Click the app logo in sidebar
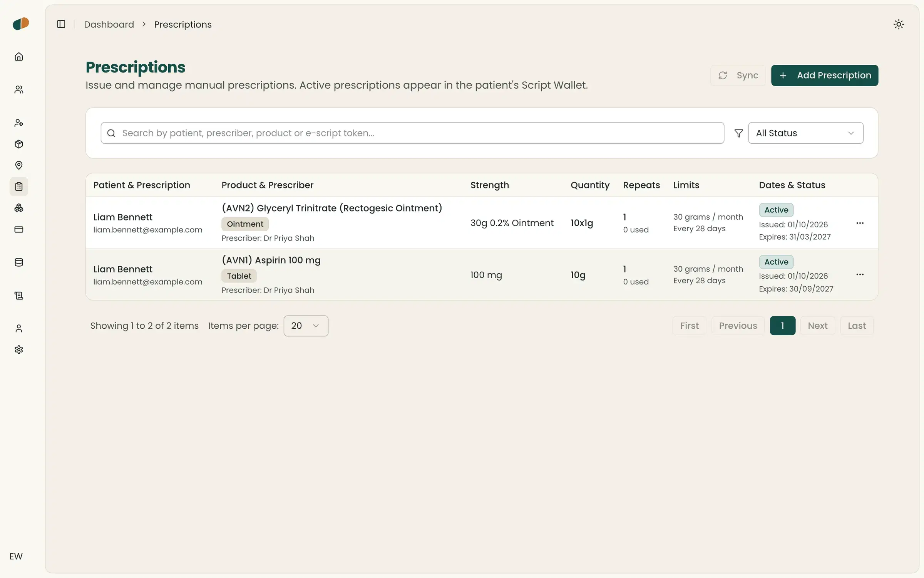This screenshot has width=924, height=578. pos(21,24)
